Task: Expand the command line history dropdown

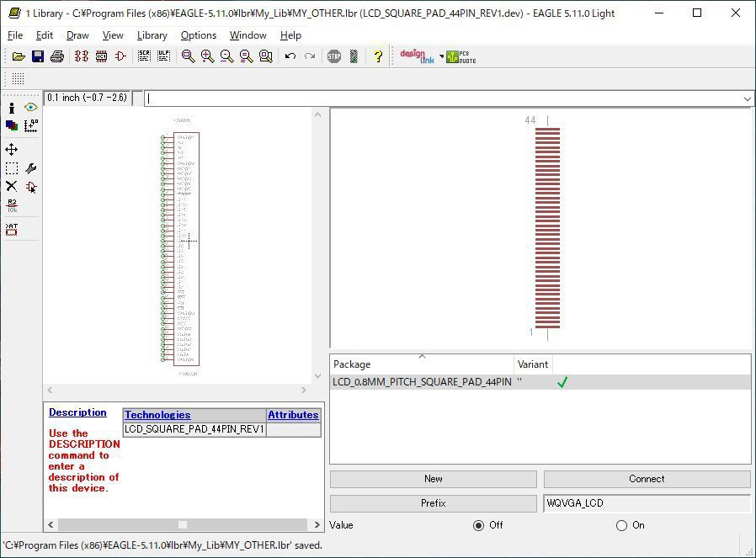Action: coord(747,98)
